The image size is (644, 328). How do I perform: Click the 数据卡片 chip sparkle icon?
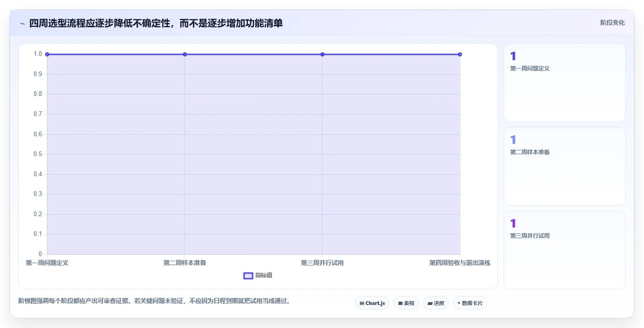(x=459, y=303)
